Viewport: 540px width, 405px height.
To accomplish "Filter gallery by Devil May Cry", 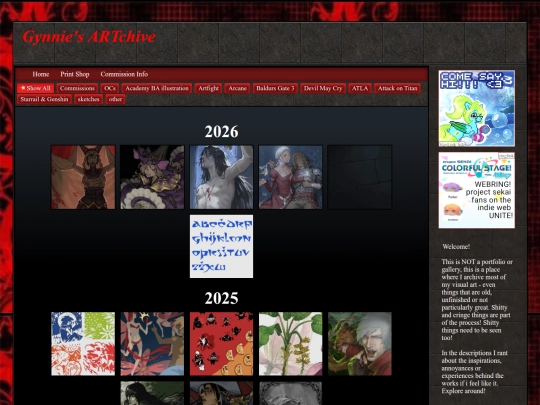I will [323, 88].
